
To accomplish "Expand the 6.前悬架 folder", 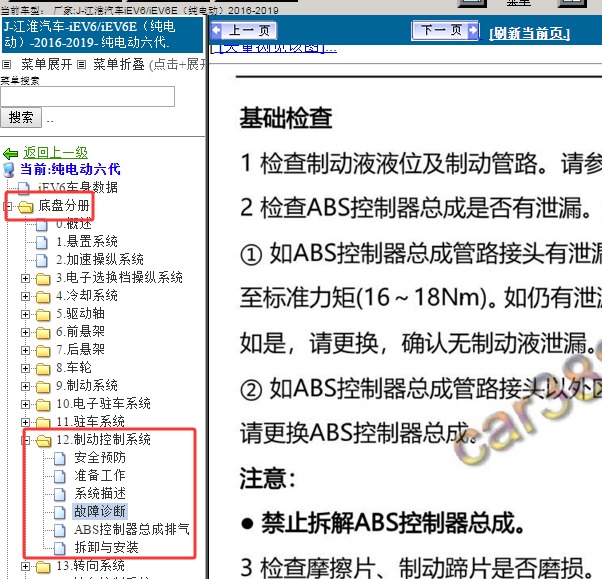I will pos(25,332).
